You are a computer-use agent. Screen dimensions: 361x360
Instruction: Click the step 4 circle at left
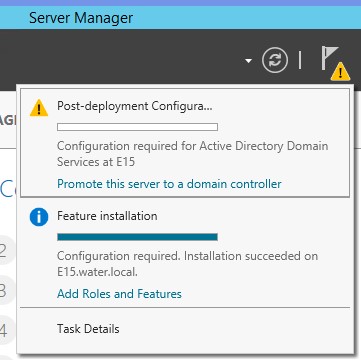(x=5, y=330)
